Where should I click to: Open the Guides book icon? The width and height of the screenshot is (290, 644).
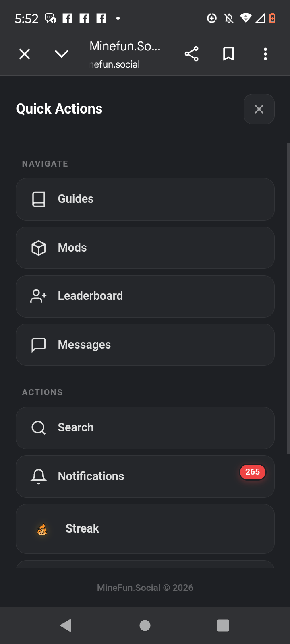pyautogui.click(x=39, y=199)
